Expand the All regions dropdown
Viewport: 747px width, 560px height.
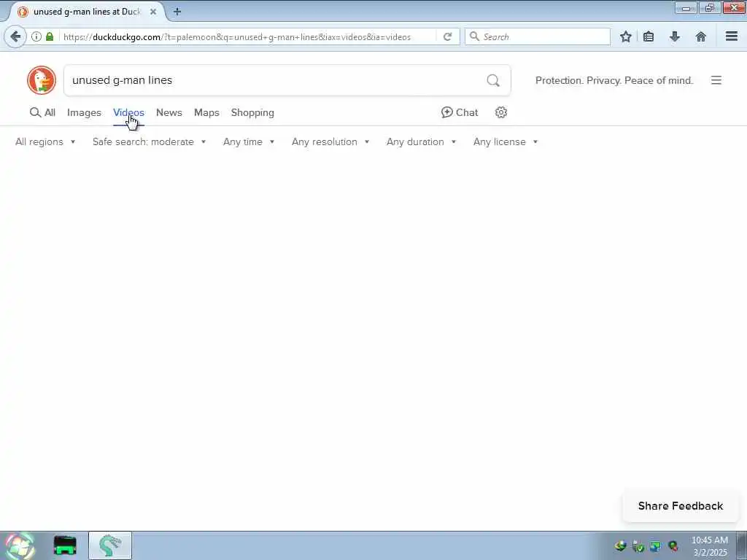[x=45, y=142]
